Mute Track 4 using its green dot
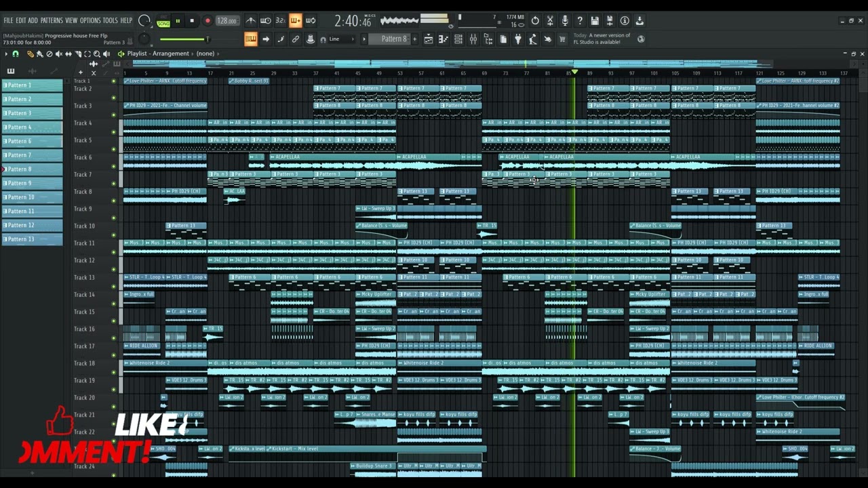This screenshot has height=488, width=868. 114,132
